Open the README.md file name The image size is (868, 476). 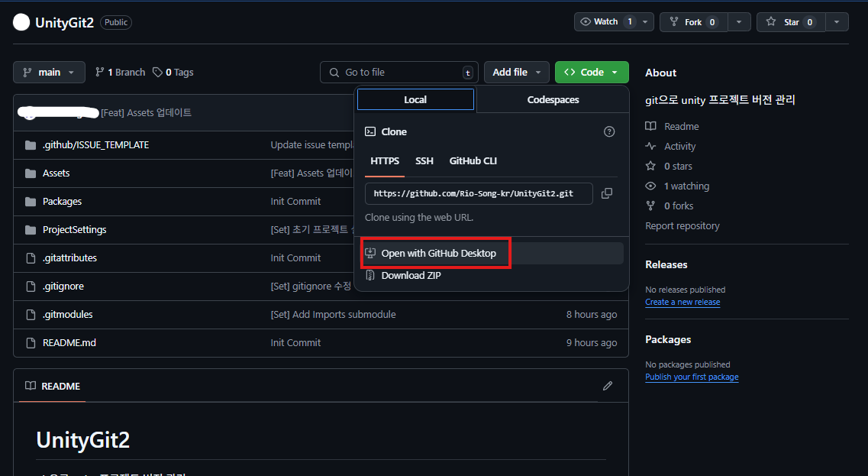(x=69, y=343)
